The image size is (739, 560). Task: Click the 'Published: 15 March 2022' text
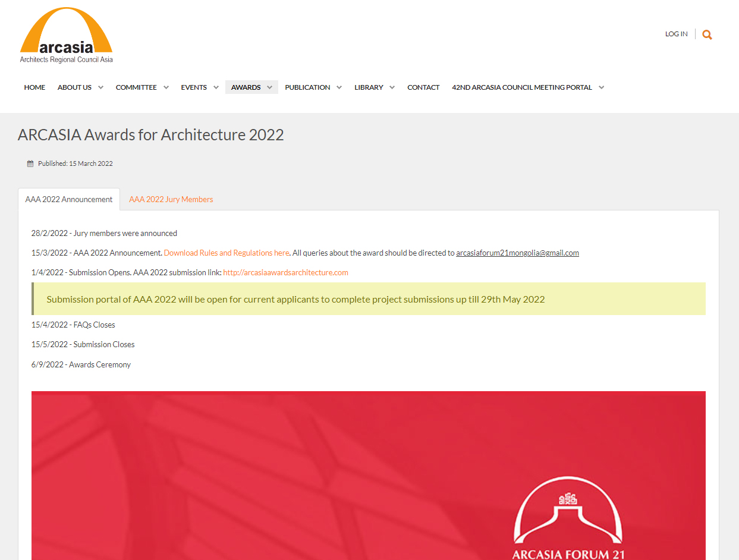click(76, 163)
